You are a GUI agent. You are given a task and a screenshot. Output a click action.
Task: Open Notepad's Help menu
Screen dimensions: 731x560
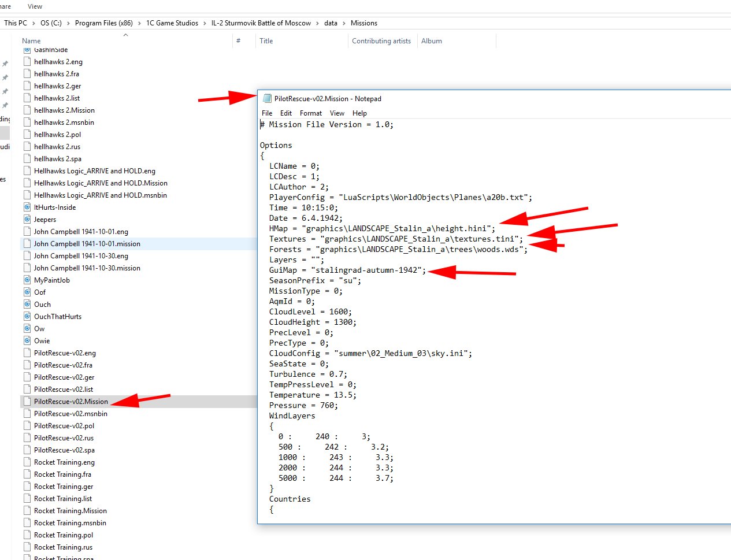click(x=359, y=113)
